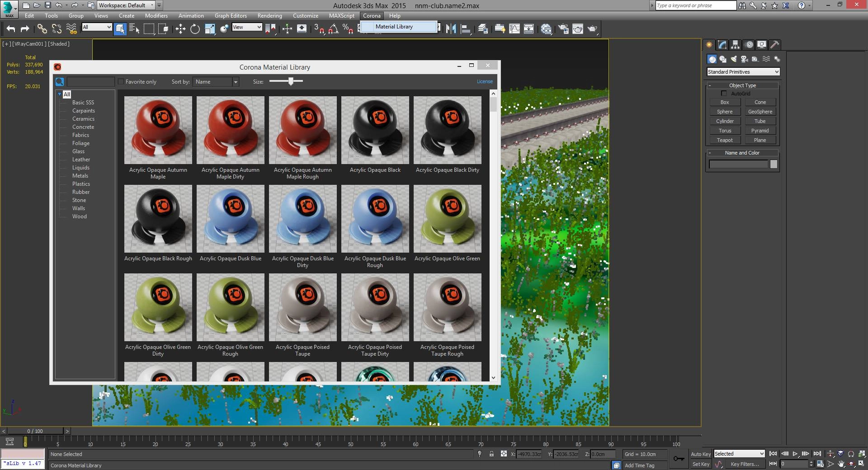Click the Render Production teapot
This screenshot has height=470, width=868.
592,29
